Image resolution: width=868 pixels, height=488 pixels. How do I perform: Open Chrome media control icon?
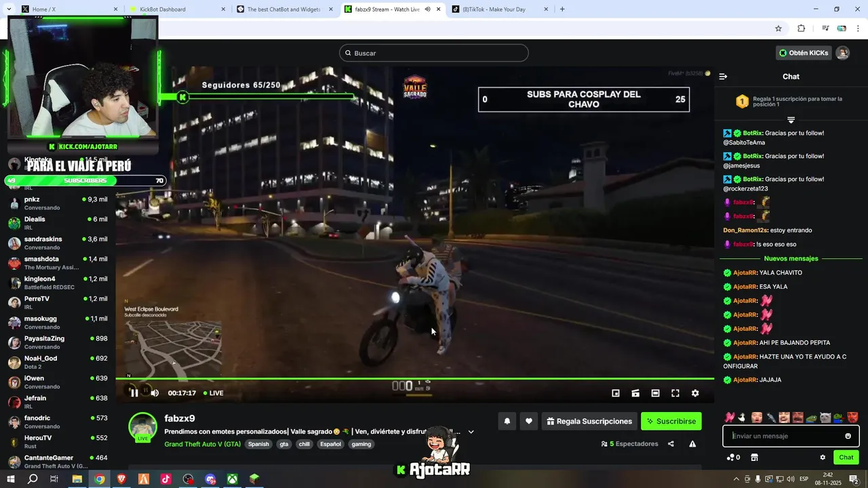point(825,28)
